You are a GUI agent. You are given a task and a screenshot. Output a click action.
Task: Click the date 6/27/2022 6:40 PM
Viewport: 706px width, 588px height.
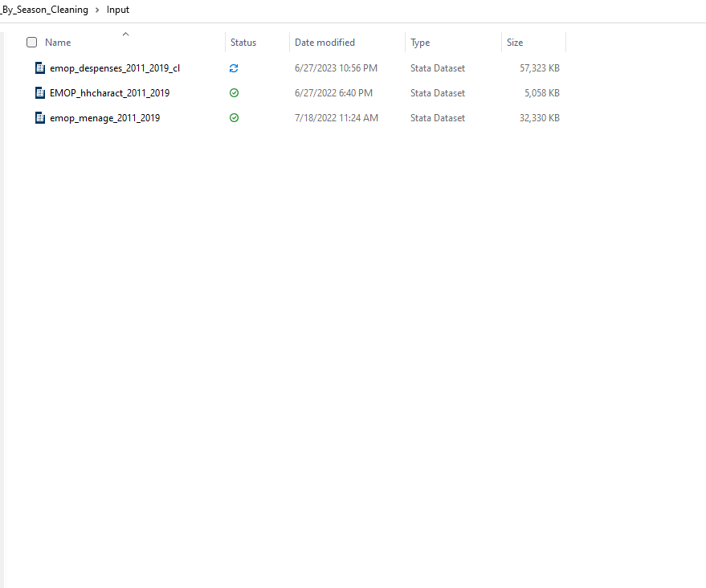coord(333,92)
